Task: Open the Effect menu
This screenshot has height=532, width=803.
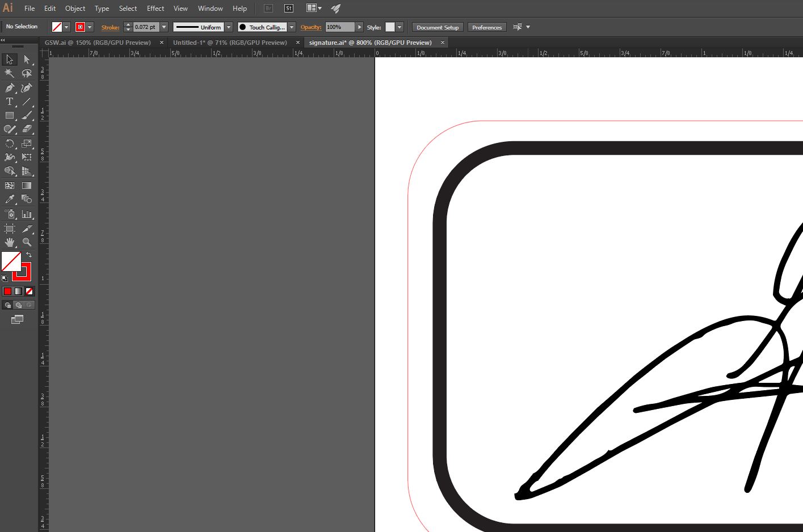Action: pos(155,9)
